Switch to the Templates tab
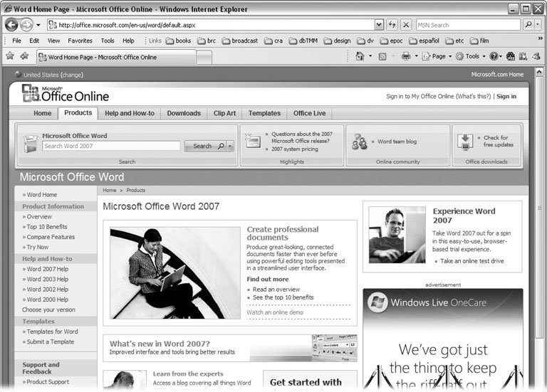 click(x=264, y=113)
